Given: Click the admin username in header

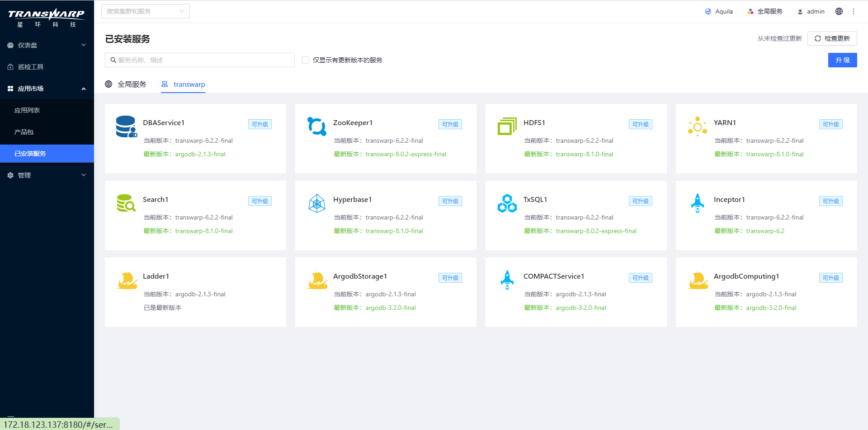Looking at the screenshot, I should (x=816, y=11).
